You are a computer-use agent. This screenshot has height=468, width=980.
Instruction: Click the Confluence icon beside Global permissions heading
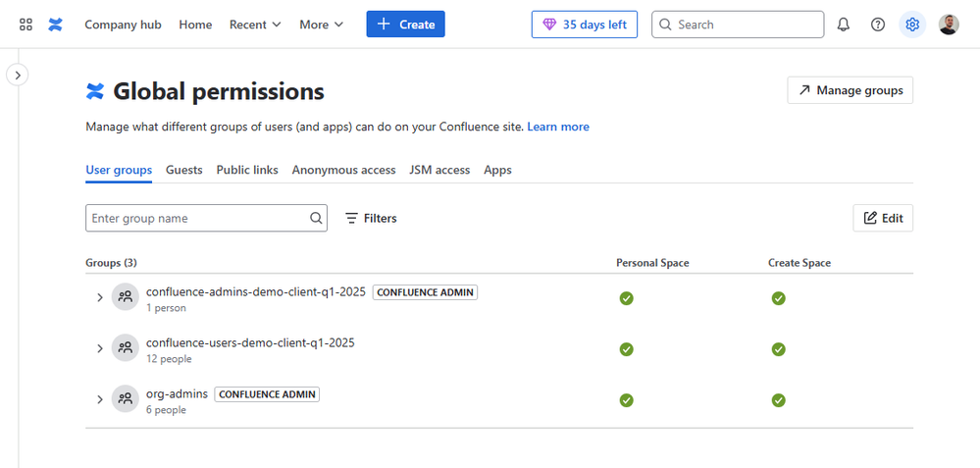pyautogui.click(x=95, y=91)
